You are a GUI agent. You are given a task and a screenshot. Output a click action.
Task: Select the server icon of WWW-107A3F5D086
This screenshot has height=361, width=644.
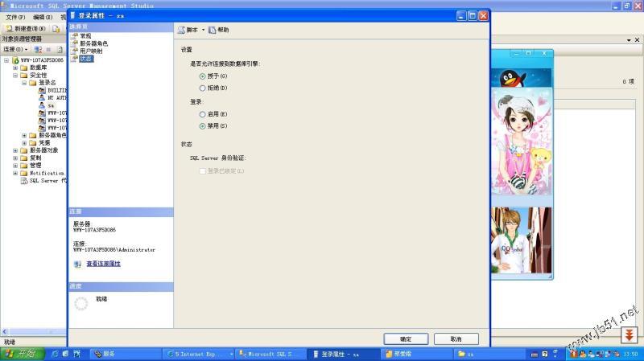coord(15,60)
